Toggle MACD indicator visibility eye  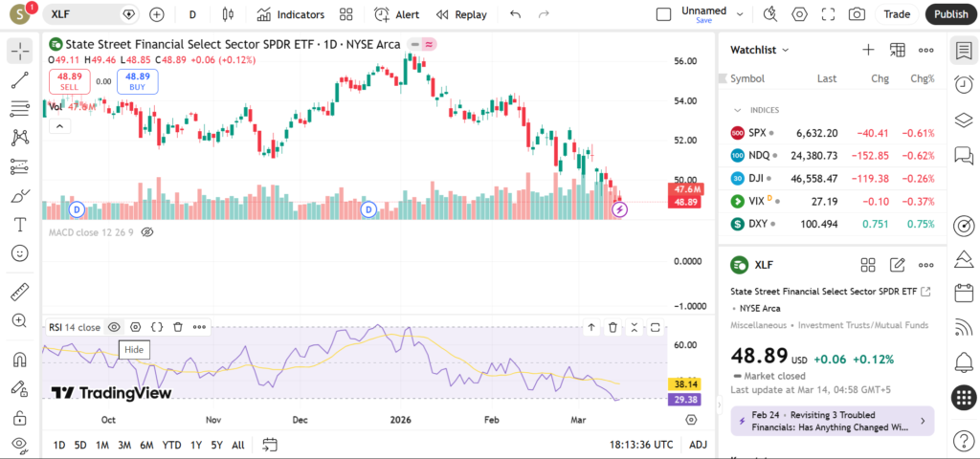pos(147,232)
